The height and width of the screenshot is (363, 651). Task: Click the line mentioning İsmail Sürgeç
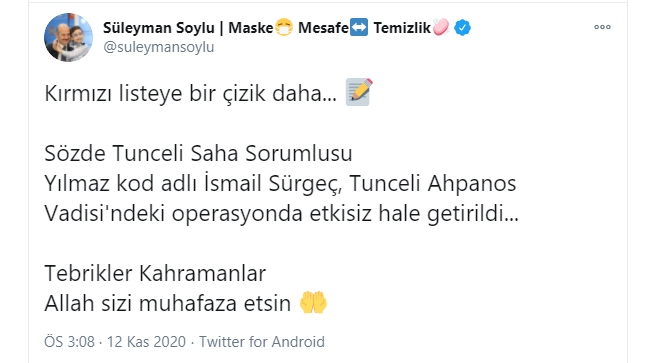pos(280,184)
